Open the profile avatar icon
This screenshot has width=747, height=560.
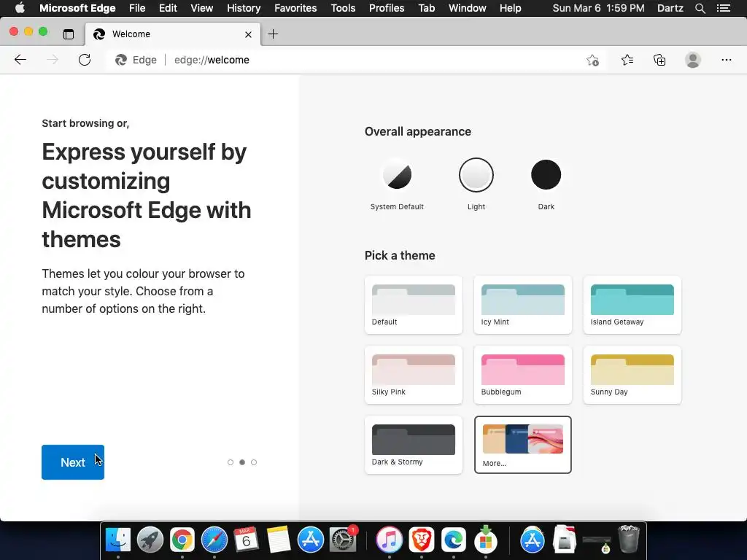point(693,60)
